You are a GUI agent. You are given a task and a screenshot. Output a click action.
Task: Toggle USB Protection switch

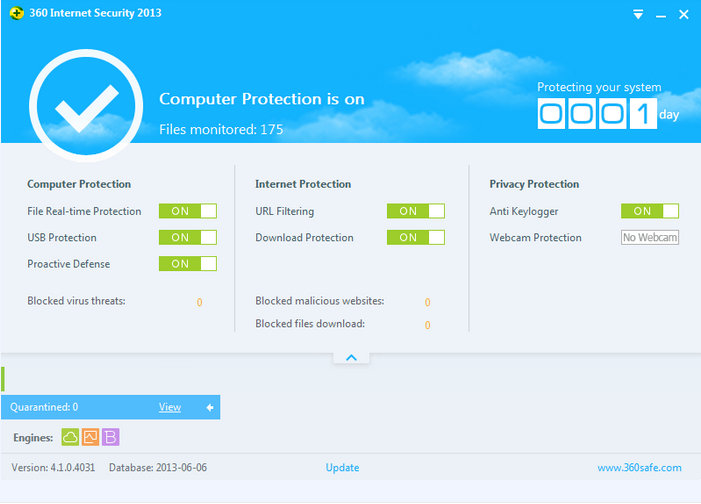tap(188, 237)
